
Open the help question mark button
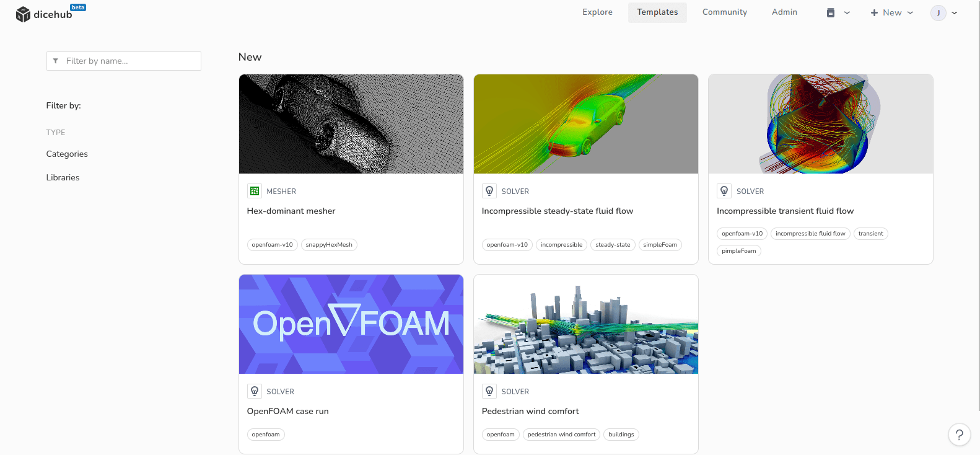(959, 435)
